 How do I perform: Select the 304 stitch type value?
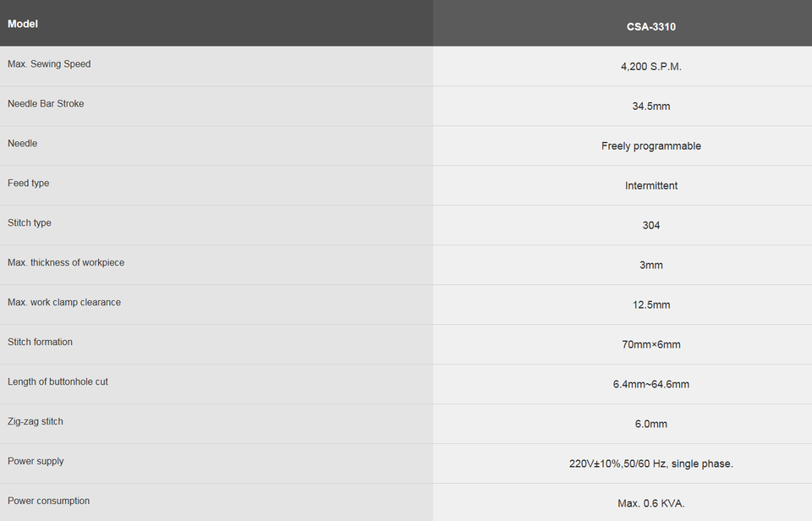click(650, 226)
